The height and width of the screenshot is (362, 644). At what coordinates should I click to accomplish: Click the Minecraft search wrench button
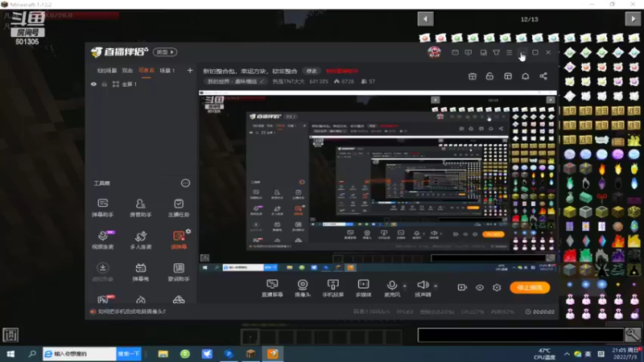(633, 335)
